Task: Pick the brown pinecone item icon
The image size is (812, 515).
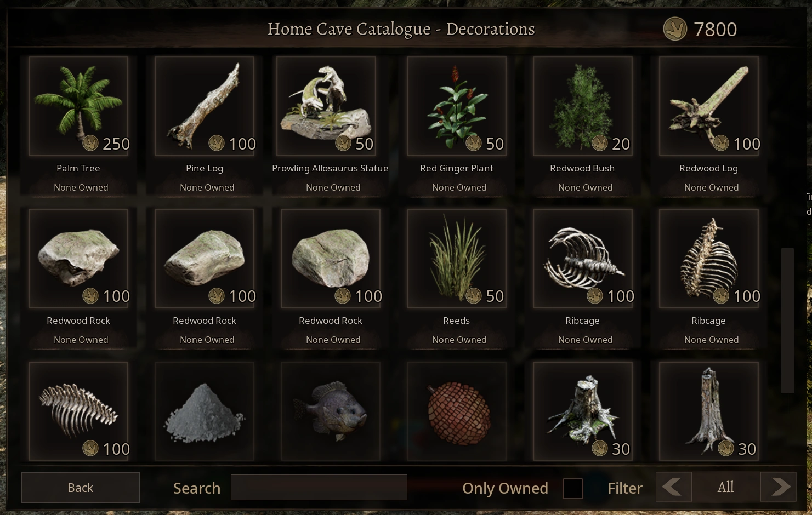Action: [457, 411]
